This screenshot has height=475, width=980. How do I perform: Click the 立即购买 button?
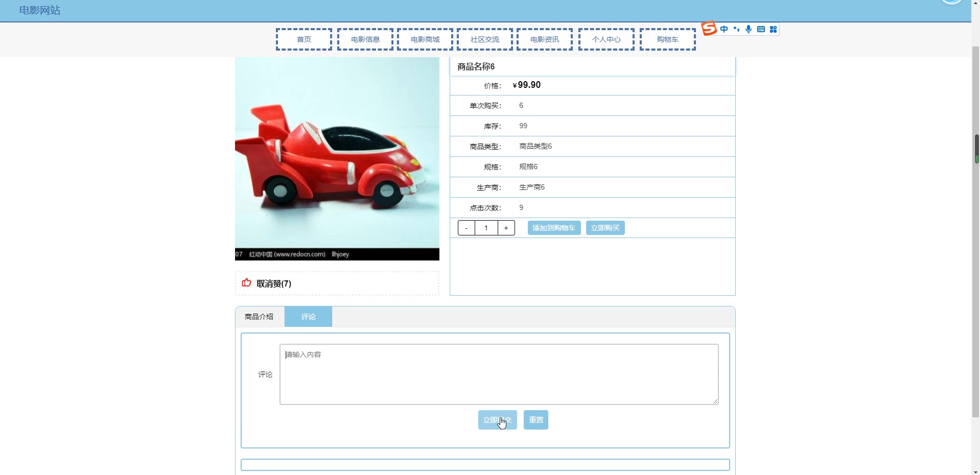click(605, 228)
